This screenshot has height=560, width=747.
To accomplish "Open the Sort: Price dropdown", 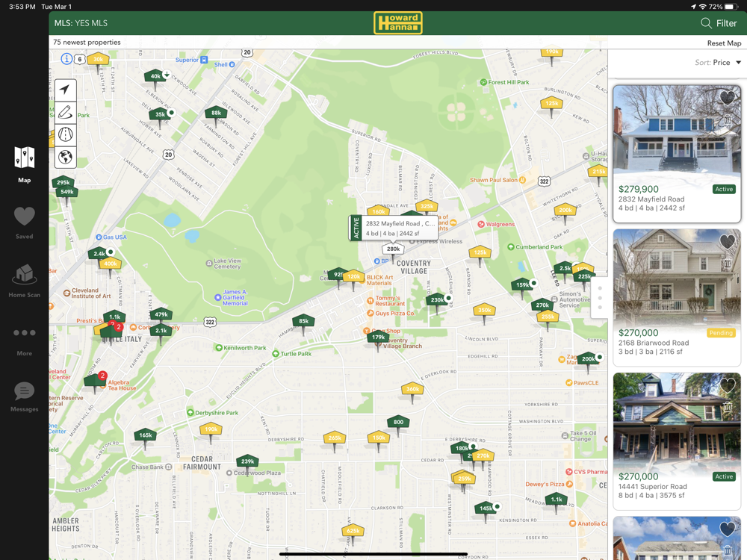I will point(717,63).
